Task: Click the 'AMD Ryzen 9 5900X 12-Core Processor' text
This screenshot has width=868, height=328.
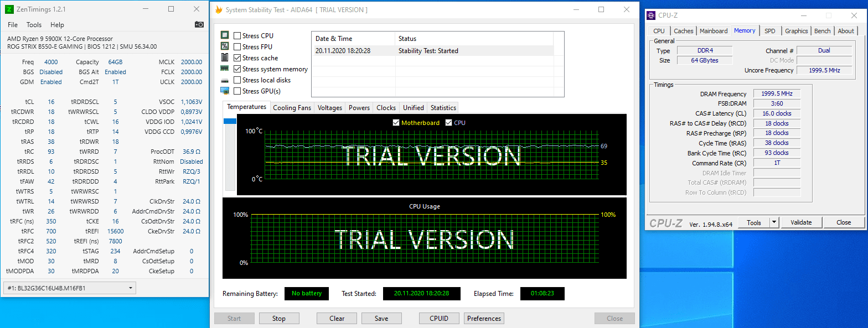Action: coord(60,39)
